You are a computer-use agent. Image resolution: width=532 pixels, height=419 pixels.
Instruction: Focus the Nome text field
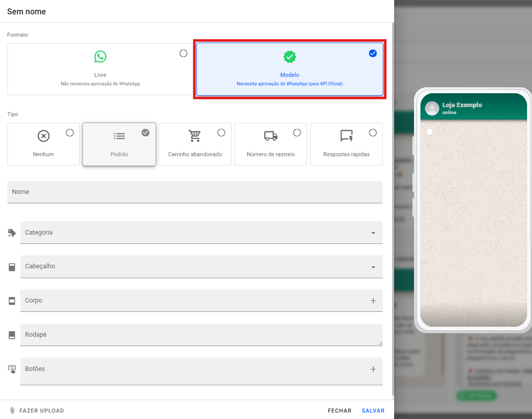tap(195, 192)
